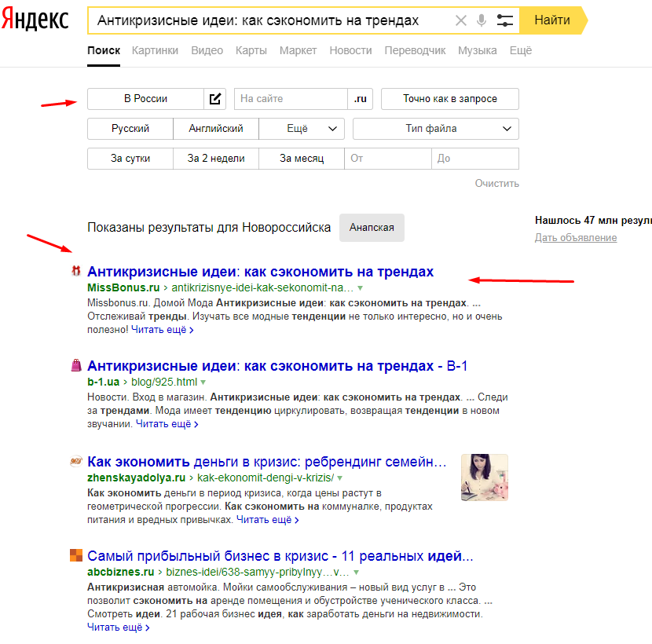Click the MissBonus.ru domain link
The width and height of the screenshot is (652, 644).
(123, 287)
